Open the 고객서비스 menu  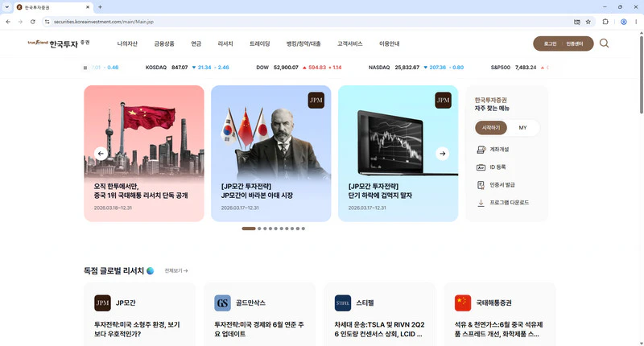[350, 43]
